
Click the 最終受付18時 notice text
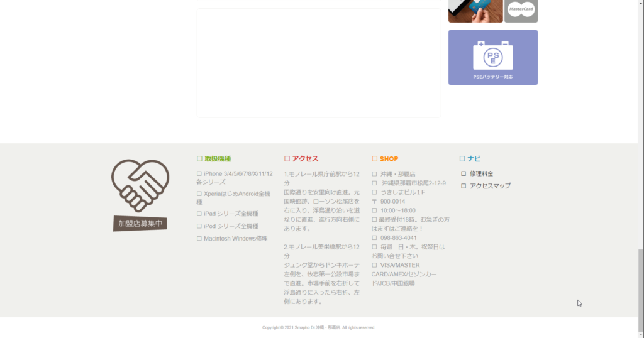pos(410,224)
